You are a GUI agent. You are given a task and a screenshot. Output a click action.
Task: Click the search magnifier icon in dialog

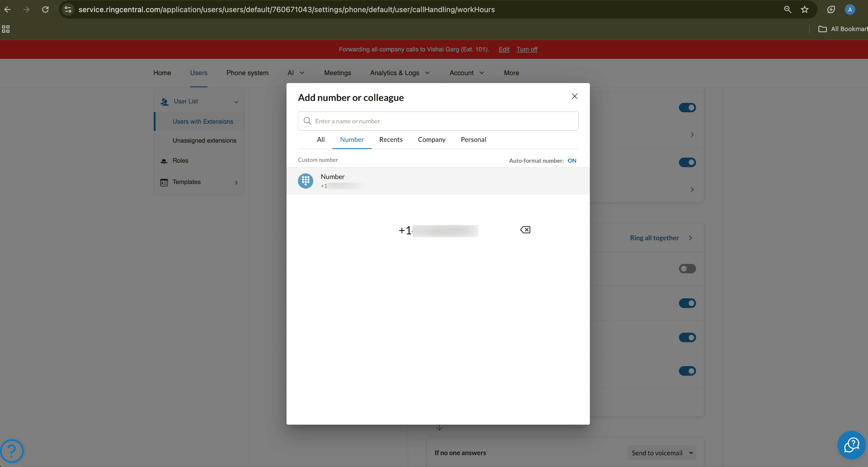pos(307,121)
